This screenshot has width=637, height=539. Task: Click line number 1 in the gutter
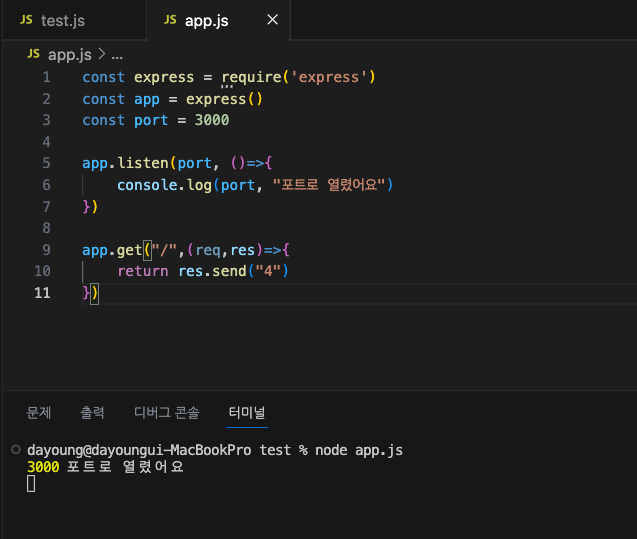46,77
